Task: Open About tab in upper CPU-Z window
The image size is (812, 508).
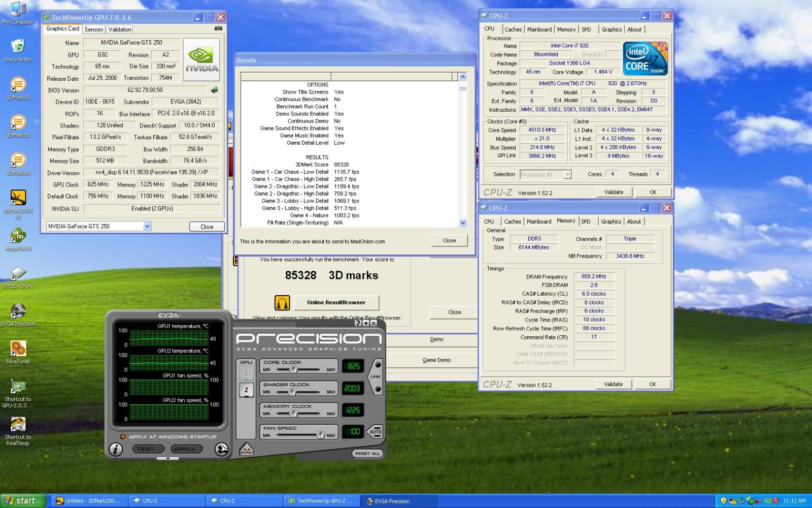Action: pos(634,29)
